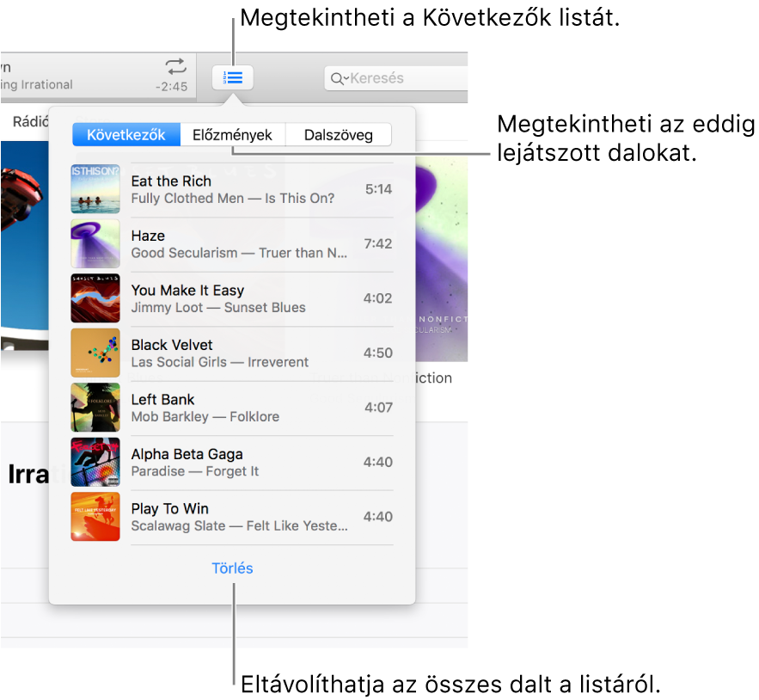The width and height of the screenshot is (759, 700).
Task: Open the search magnifier dropdown
Action: pos(340,78)
